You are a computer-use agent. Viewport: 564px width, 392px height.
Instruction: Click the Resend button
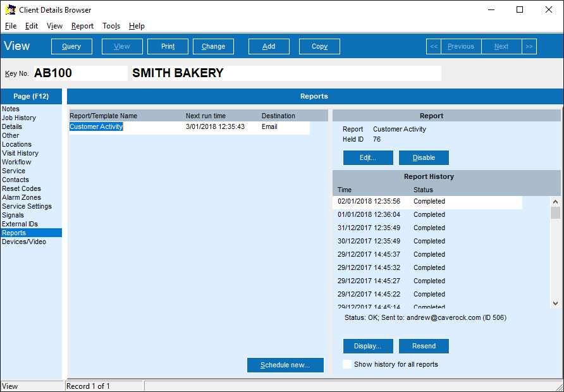tap(424, 346)
